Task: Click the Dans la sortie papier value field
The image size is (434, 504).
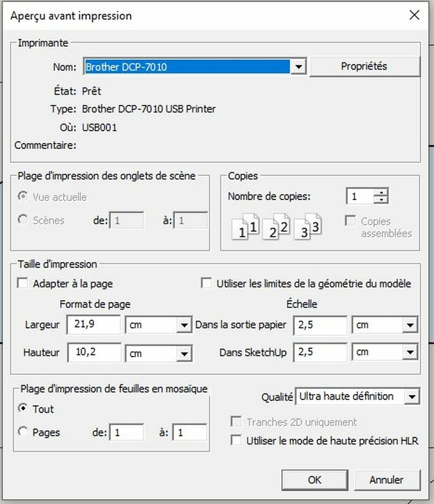Action: click(x=320, y=325)
